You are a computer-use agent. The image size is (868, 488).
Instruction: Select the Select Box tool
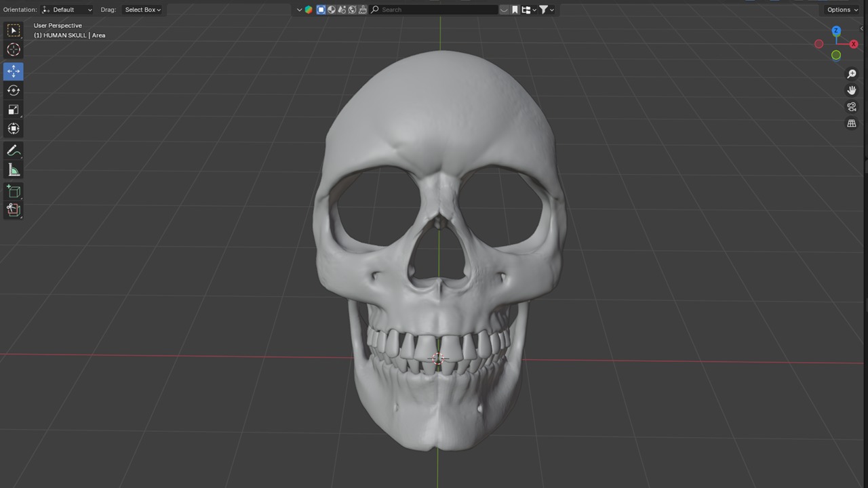pyautogui.click(x=14, y=30)
